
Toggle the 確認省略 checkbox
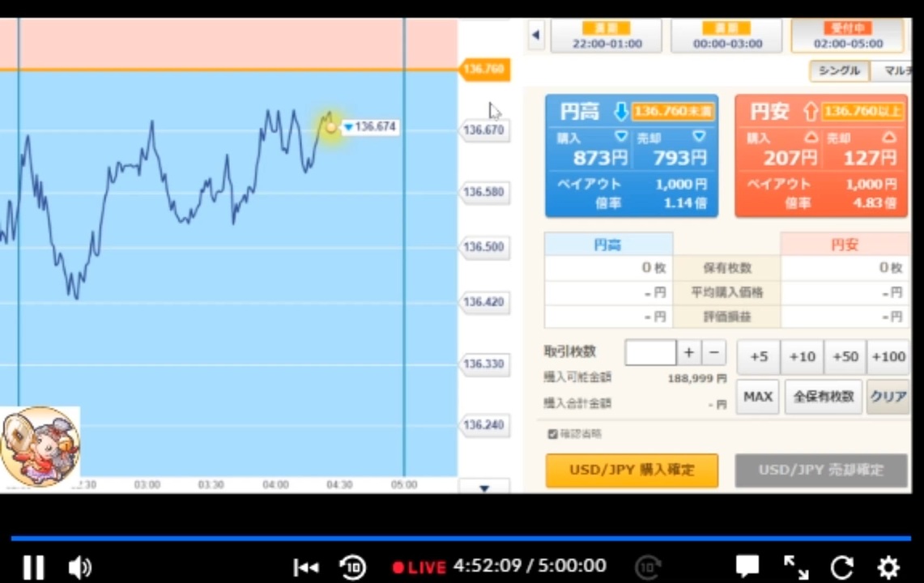coord(553,434)
